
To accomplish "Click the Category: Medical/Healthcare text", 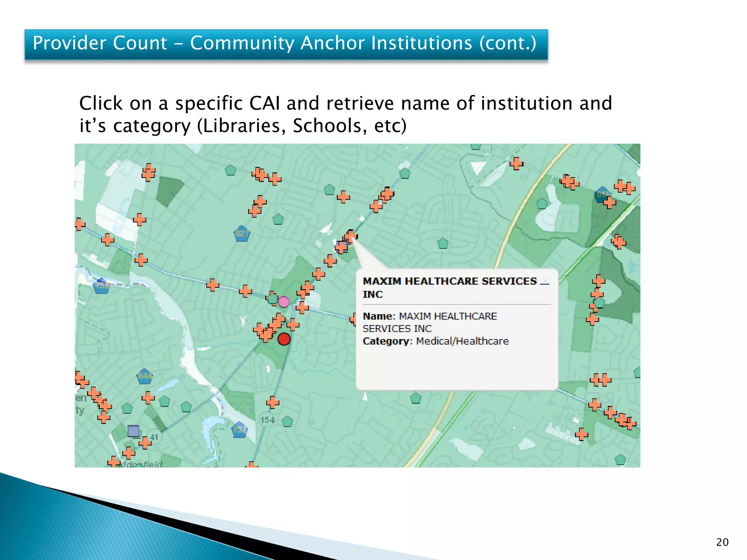I will pyautogui.click(x=436, y=341).
